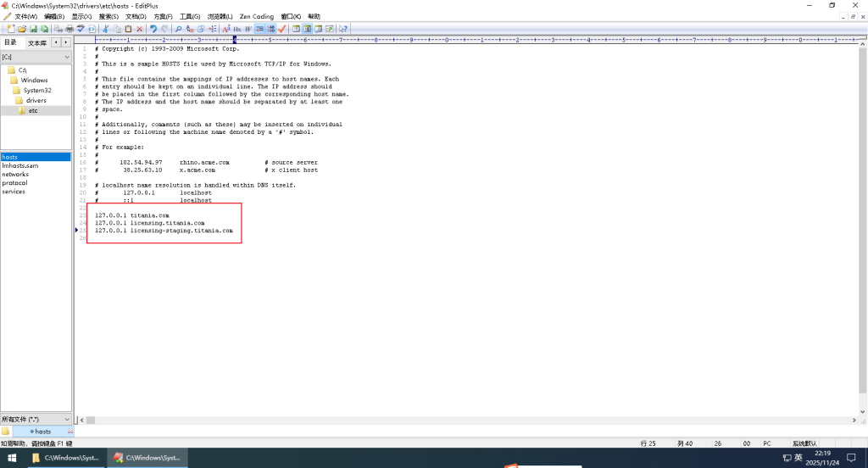The height and width of the screenshot is (468, 868).
Task: Select the lmhosts.sam file in list
Action: 20,165
